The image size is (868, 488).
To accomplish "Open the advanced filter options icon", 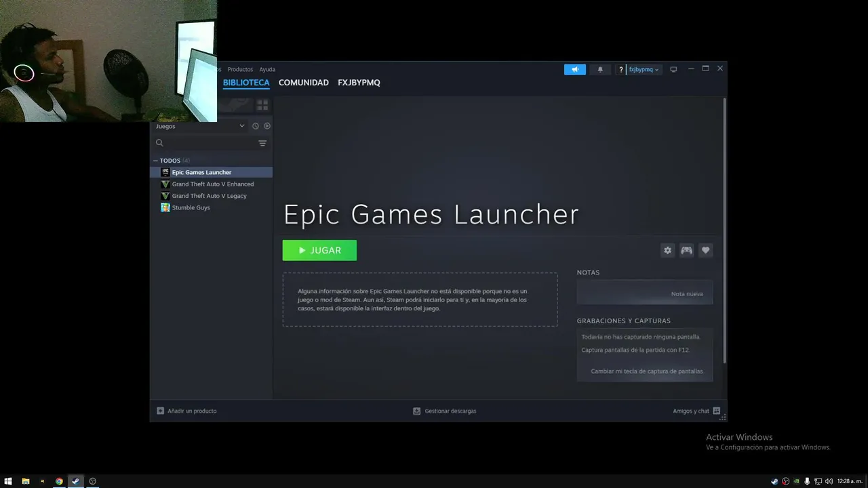I will click(x=262, y=143).
